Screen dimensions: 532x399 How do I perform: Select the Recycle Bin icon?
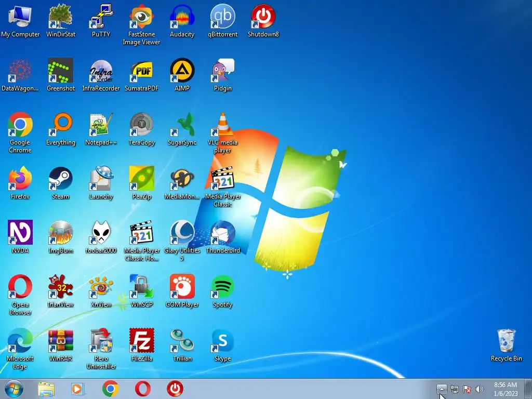(506, 345)
